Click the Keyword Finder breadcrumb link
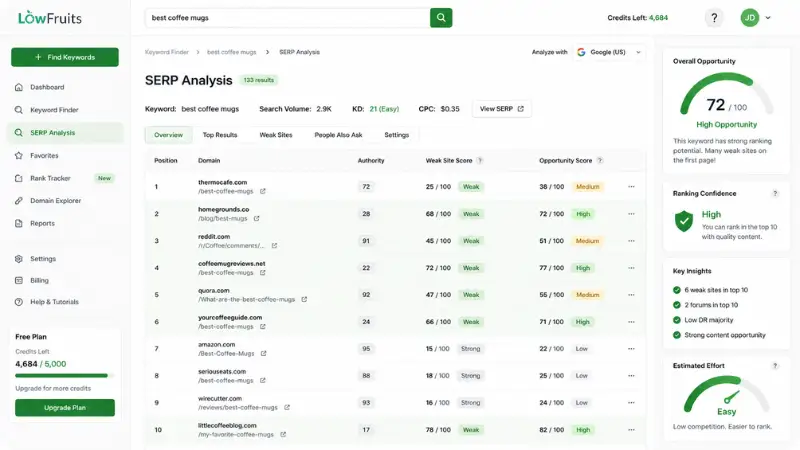 [x=167, y=52]
